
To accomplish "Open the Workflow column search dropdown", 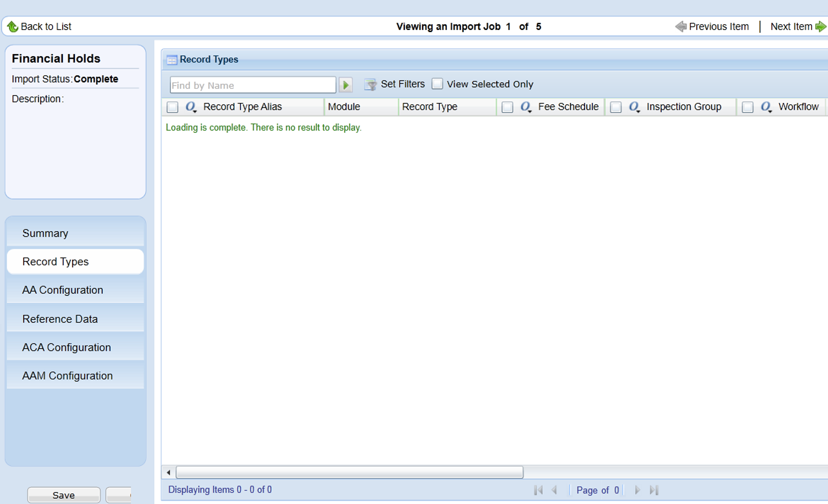I will [766, 107].
